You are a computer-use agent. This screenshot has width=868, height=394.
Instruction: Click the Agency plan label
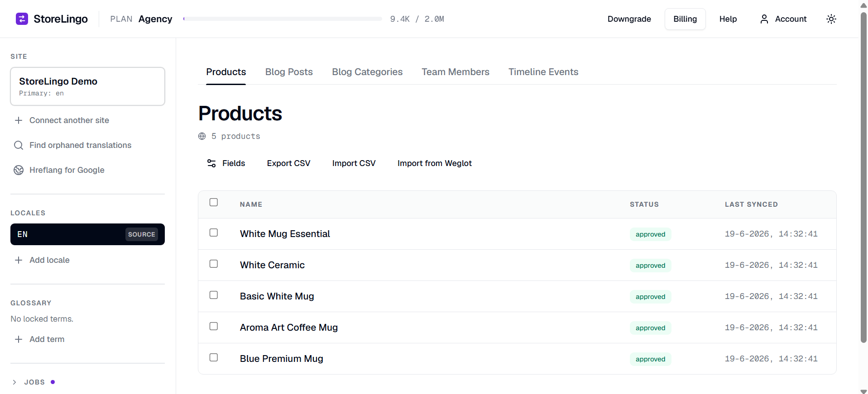coord(155,19)
